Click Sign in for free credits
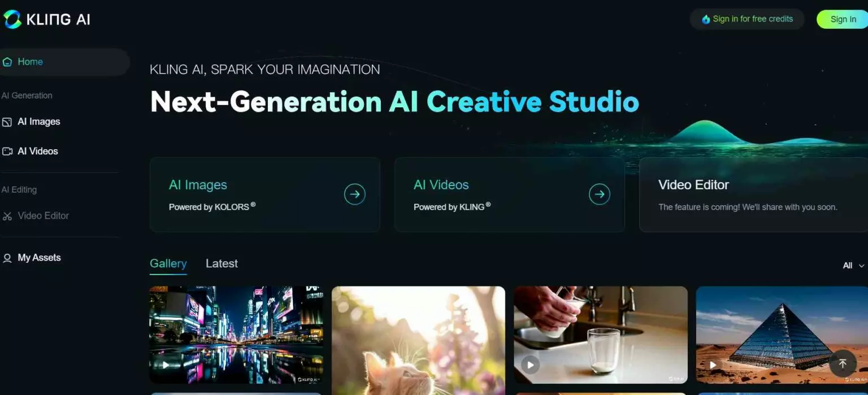The height and width of the screenshot is (395, 868). pos(747,19)
